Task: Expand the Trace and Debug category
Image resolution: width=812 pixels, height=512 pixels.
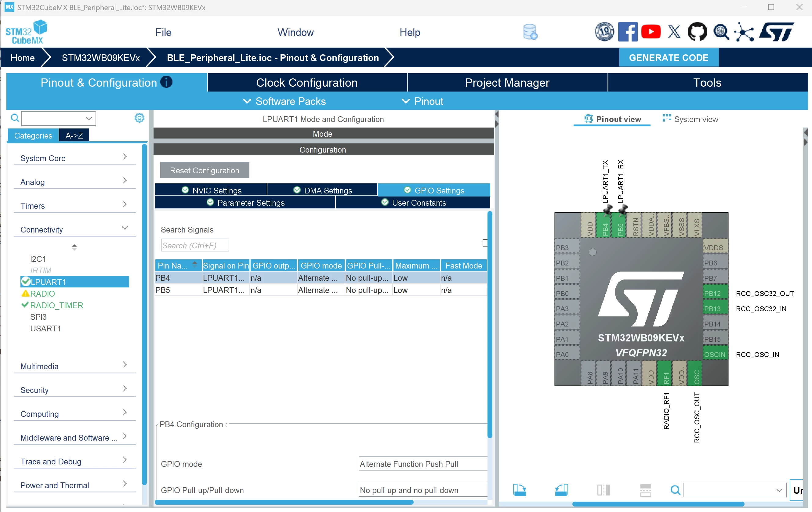Action: (x=74, y=461)
